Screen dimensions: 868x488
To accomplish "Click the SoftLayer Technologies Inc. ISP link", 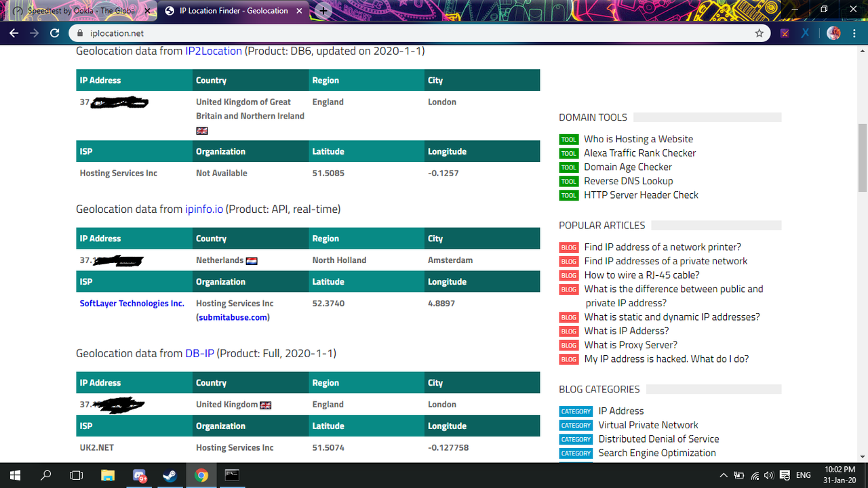I will pyautogui.click(x=132, y=304).
